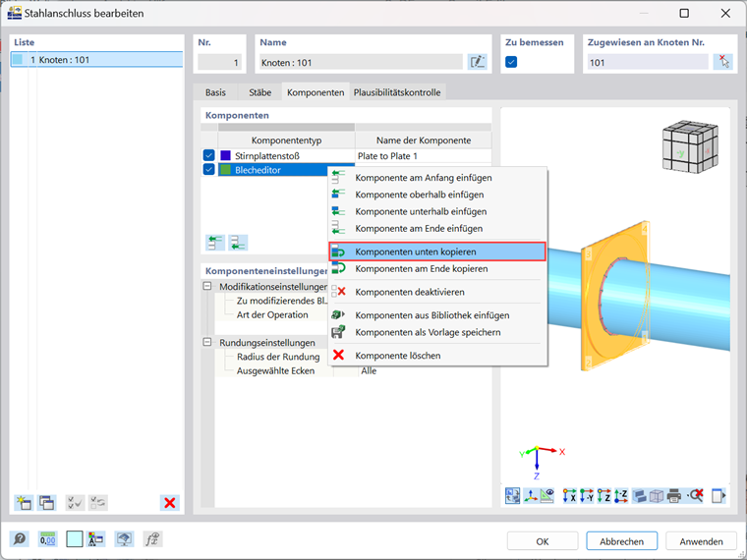
Task: Click the Abbrechen button
Action: pos(622,541)
